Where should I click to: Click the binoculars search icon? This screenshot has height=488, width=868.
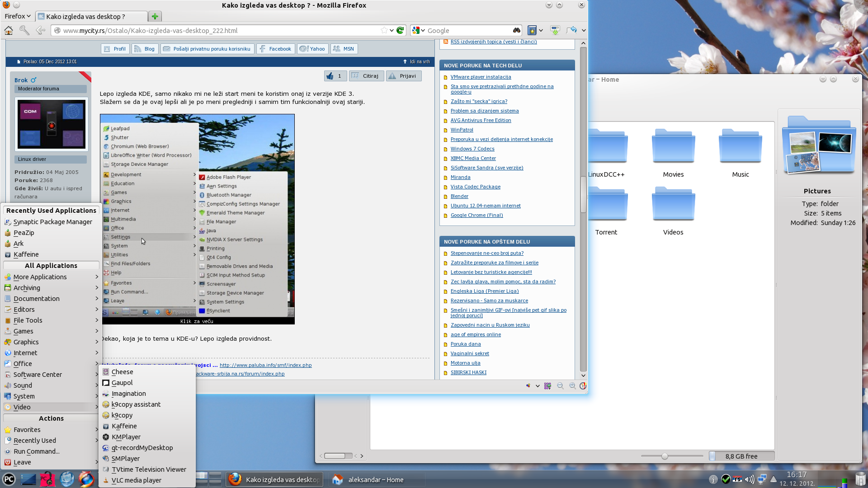517,30
